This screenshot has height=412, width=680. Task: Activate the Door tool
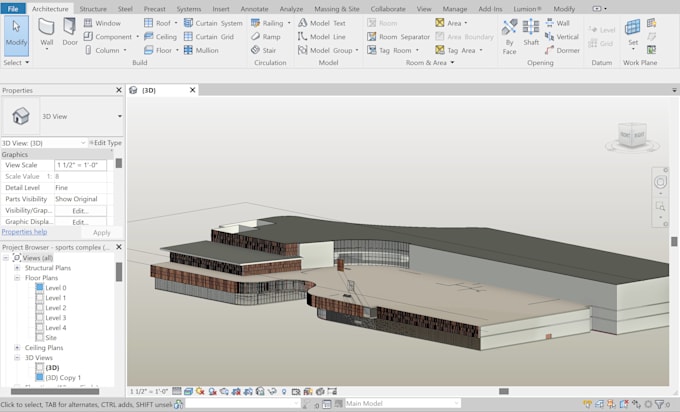coord(69,32)
